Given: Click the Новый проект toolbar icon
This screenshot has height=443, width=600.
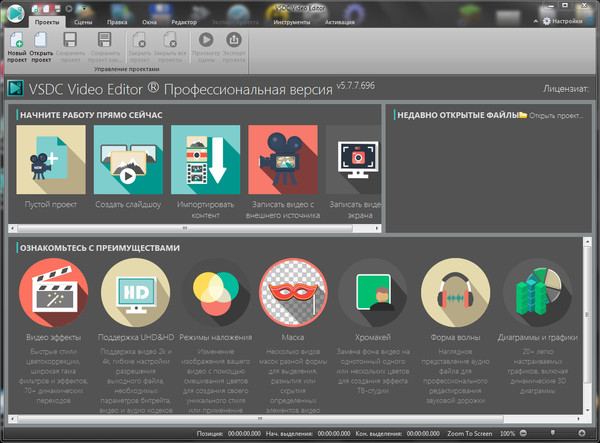Looking at the screenshot, I should point(16,46).
